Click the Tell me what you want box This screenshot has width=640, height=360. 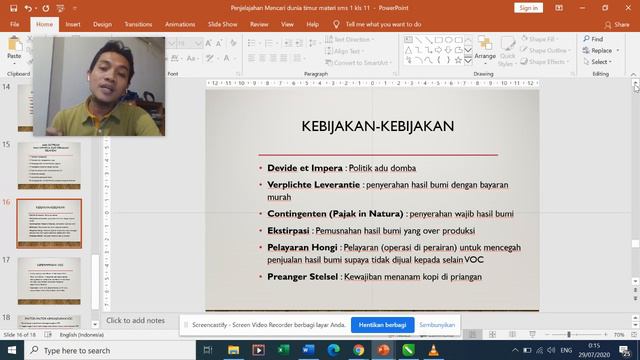[x=383, y=24]
